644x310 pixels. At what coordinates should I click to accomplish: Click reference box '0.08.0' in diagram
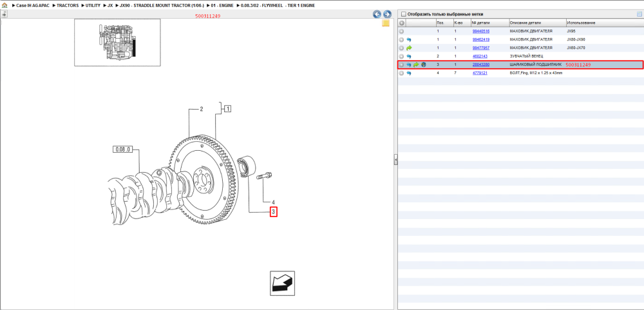(x=122, y=150)
